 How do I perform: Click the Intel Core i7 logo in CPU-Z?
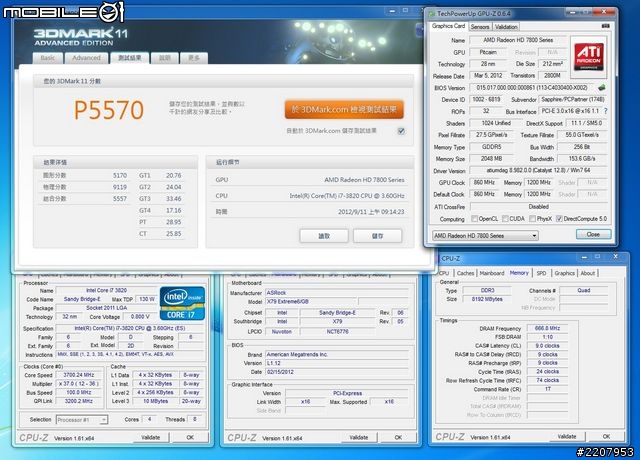coord(182,303)
